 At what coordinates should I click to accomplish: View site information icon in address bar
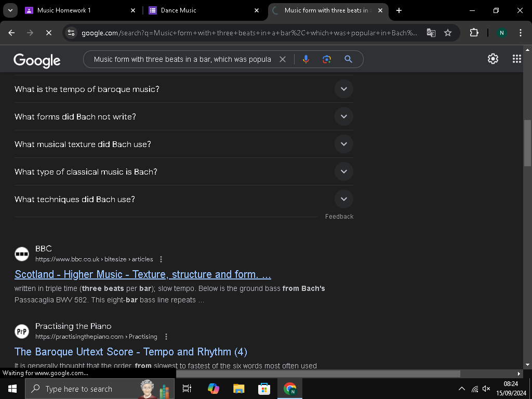[71, 33]
